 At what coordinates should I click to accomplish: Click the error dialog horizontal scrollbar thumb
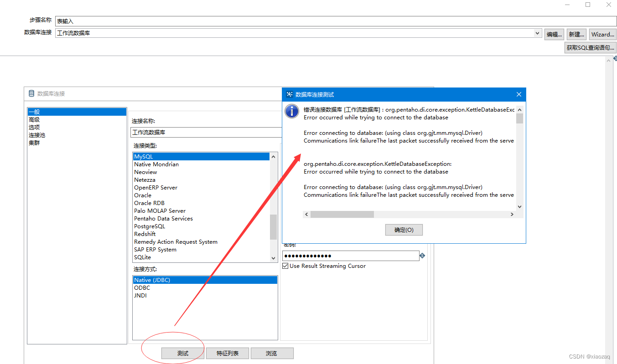[x=342, y=214]
